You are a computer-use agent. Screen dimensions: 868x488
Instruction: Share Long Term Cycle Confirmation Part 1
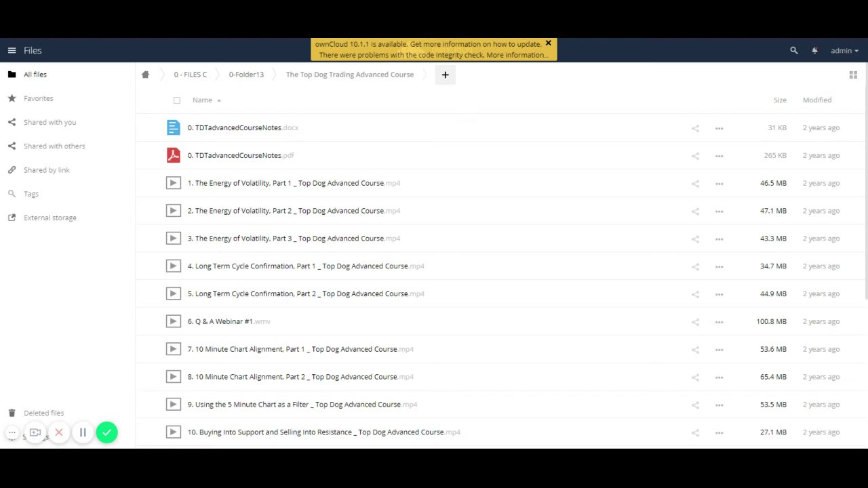[695, 266]
